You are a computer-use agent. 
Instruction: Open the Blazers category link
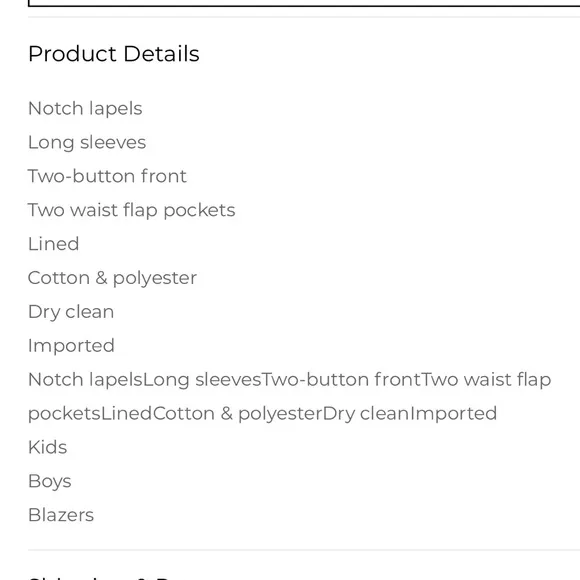pyautogui.click(x=61, y=515)
